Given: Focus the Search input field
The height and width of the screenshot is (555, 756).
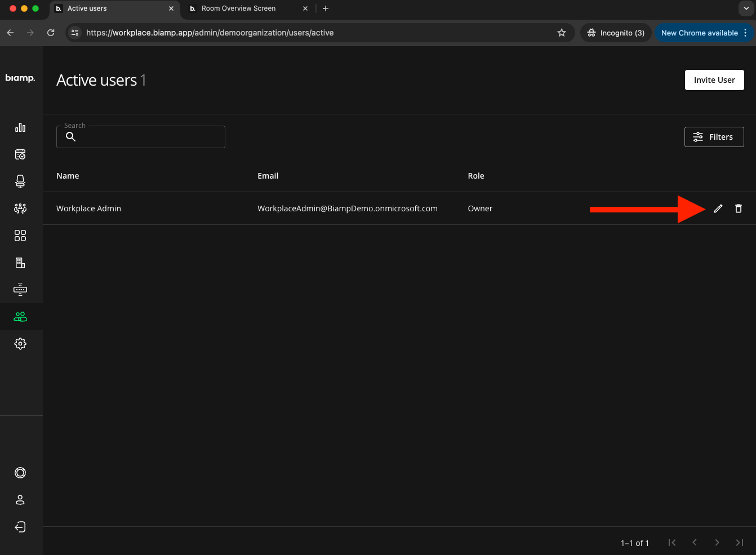Looking at the screenshot, I should (x=141, y=137).
